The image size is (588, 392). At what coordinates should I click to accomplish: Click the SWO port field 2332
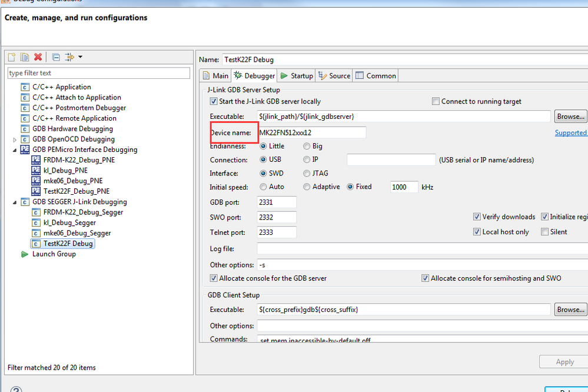pyautogui.click(x=277, y=217)
